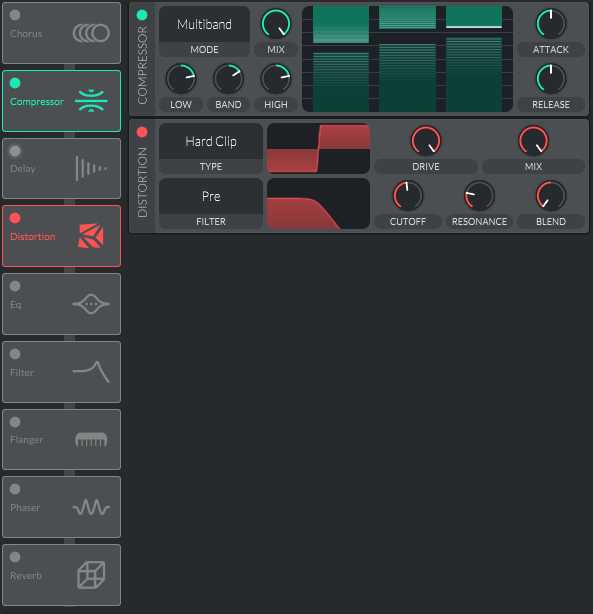Select the Eq effect label
Viewport: 593px width, 614px height.
[x=16, y=305]
